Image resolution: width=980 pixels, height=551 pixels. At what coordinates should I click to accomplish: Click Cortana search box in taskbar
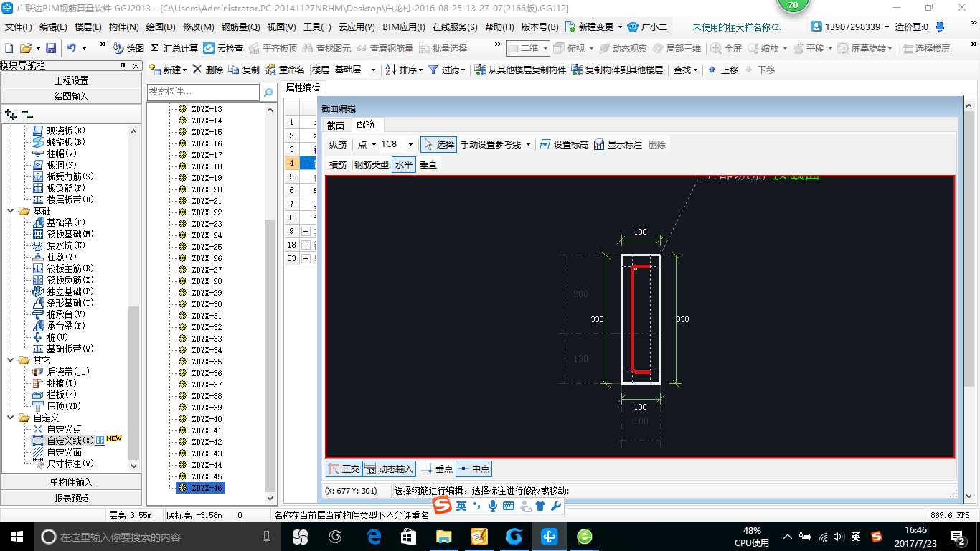[156, 536]
